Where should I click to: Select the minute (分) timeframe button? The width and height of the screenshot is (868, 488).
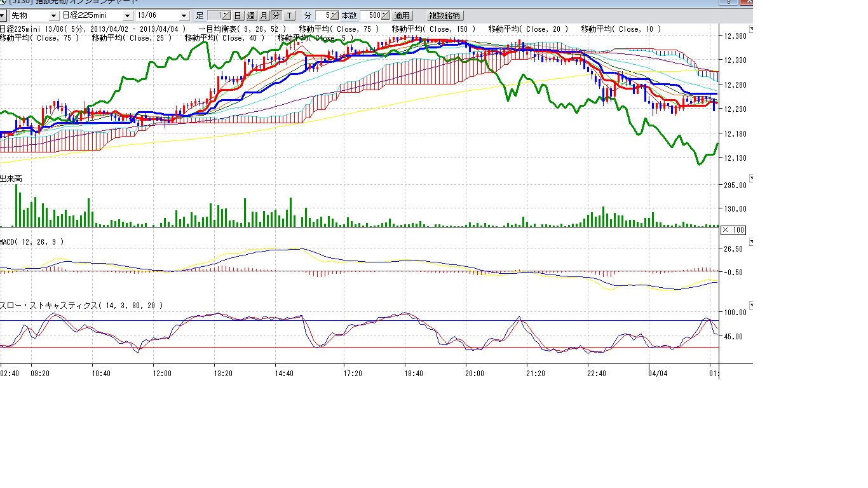(276, 15)
